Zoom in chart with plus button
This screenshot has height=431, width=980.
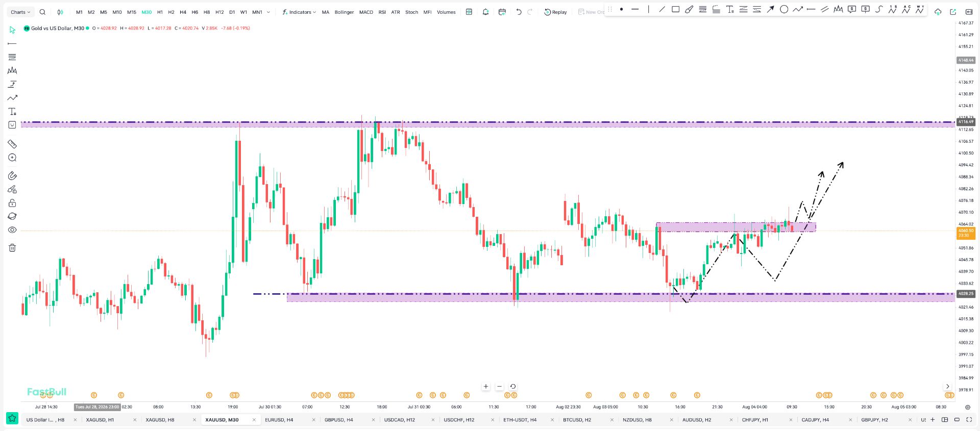pyautogui.click(x=486, y=387)
